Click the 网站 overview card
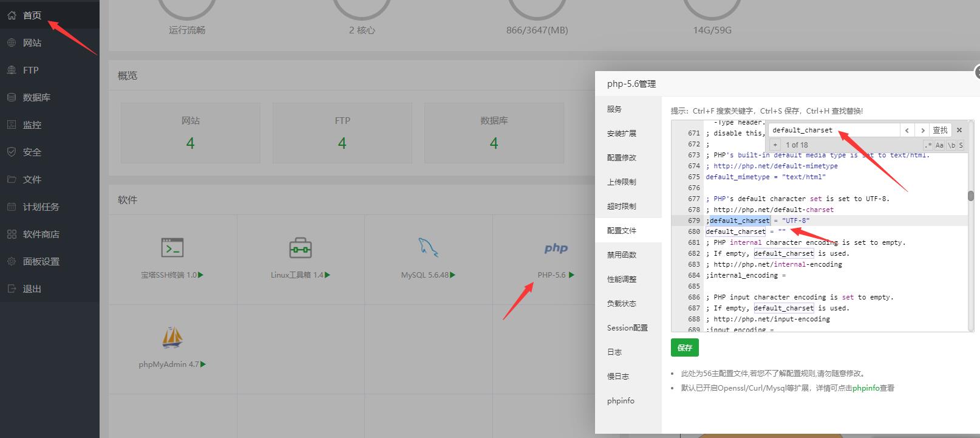 point(191,133)
